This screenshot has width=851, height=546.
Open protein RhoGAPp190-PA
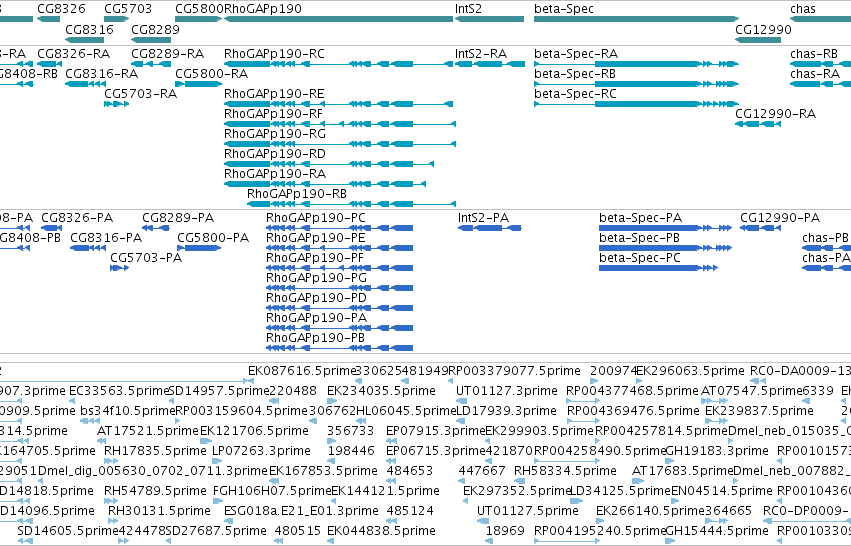pos(316,319)
